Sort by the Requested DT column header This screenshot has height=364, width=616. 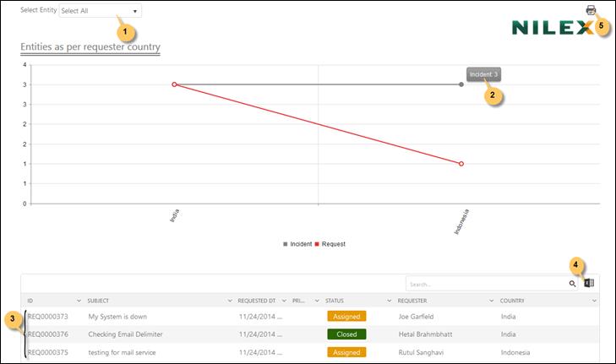point(258,301)
